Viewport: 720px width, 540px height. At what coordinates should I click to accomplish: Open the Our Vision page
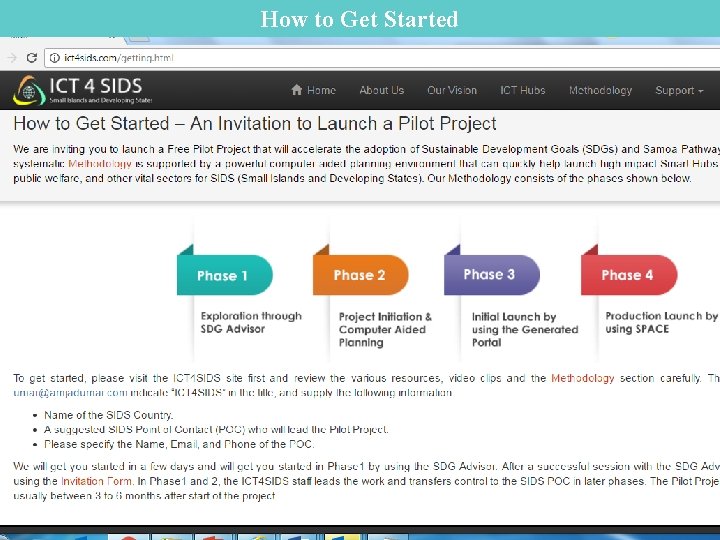452,90
